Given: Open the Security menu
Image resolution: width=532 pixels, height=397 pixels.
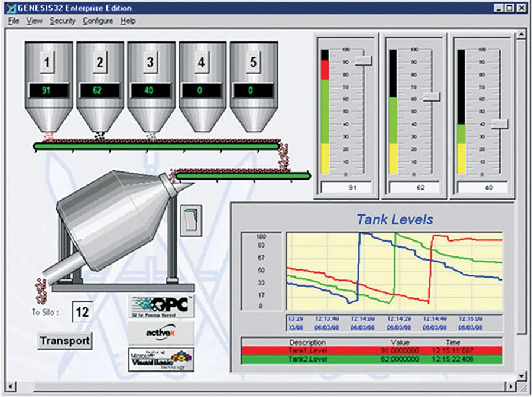Looking at the screenshot, I should (x=63, y=21).
